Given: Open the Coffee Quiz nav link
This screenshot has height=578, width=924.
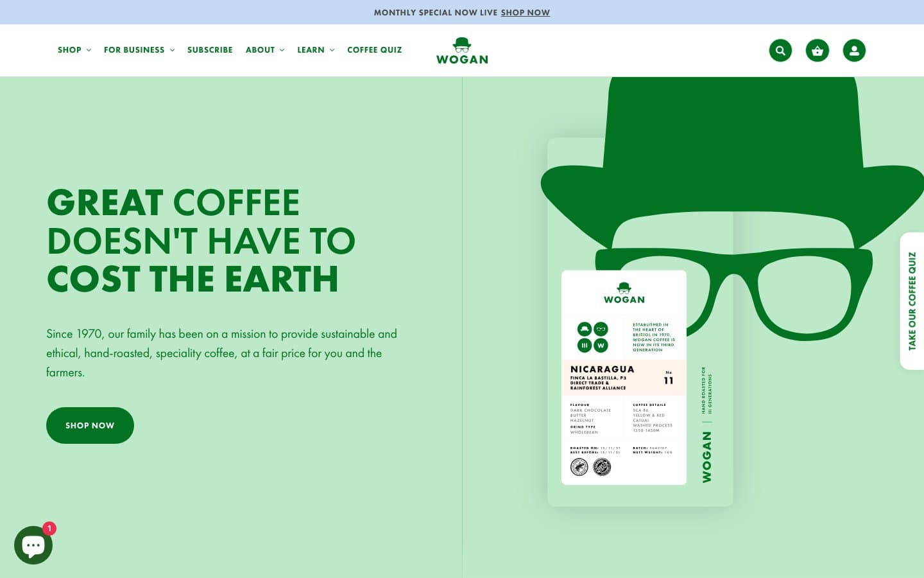Looking at the screenshot, I should (375, 50).
